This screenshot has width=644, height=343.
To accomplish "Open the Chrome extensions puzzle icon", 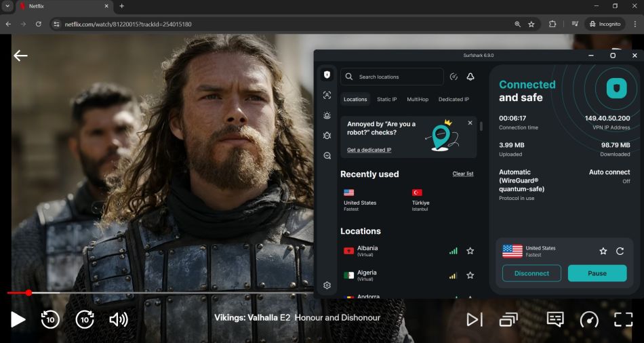I will (x=552, y=24).
